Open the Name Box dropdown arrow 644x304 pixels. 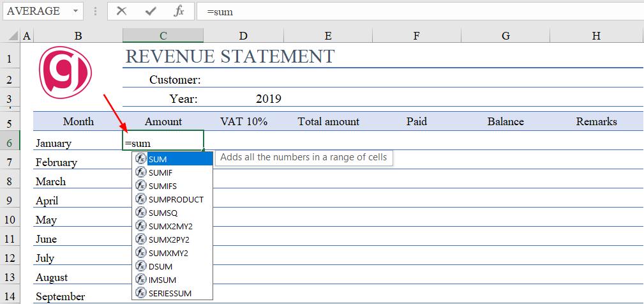coord(77,11)
